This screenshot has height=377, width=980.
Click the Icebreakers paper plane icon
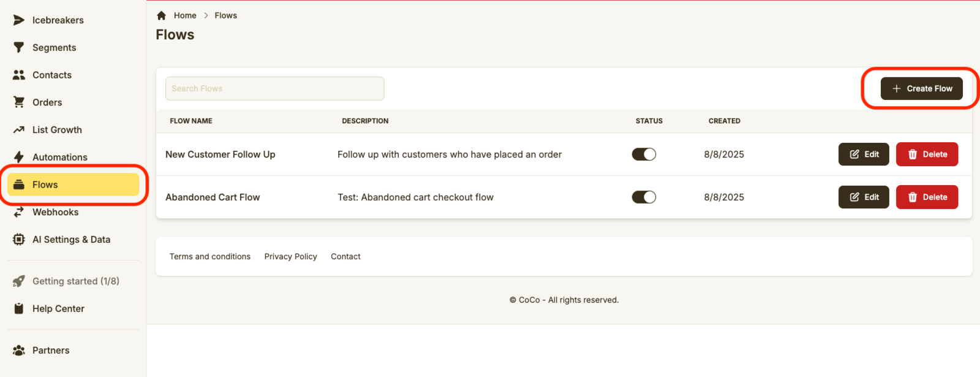19,20
